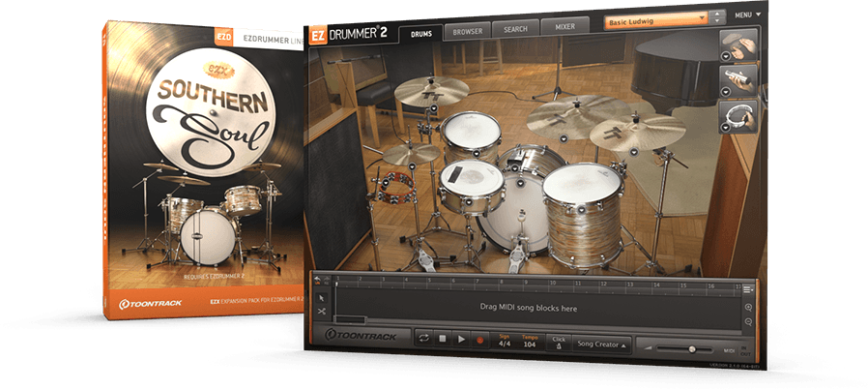The width and height of the screenshot is (868, 390).
Task: Switch to the Drums tab
Action: 420,33
